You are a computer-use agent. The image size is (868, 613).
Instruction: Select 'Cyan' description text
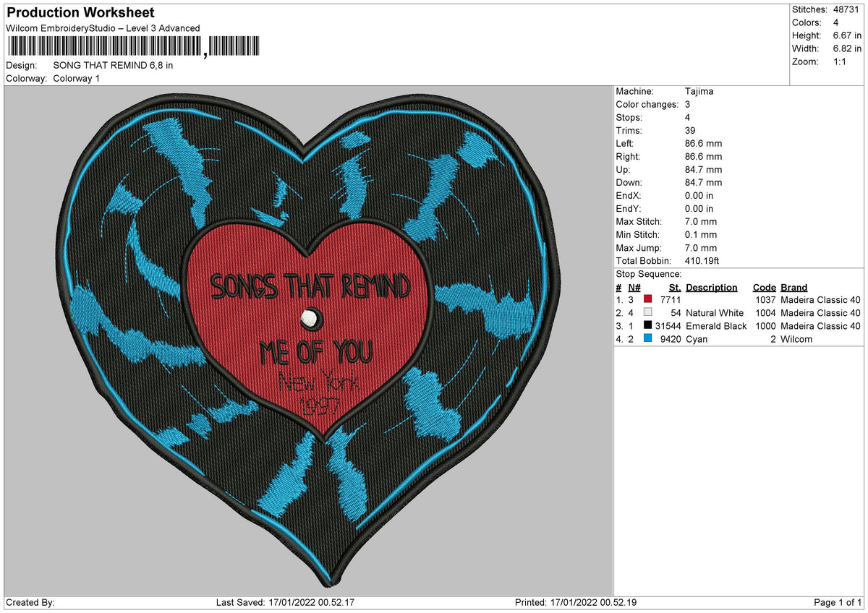pos(697,339)
